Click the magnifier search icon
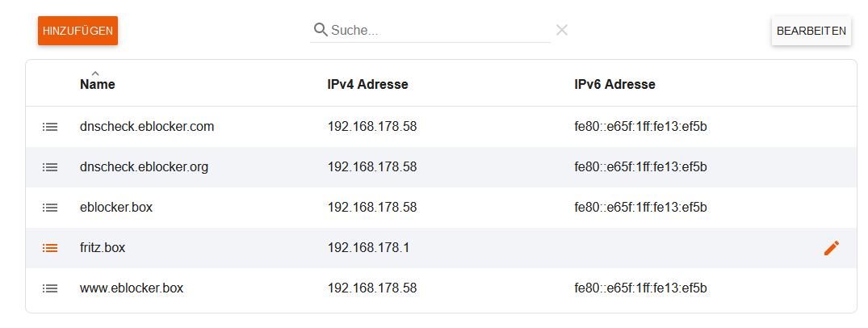The height and width of the screenshot is (328, 868). click(x=321, y=29)
